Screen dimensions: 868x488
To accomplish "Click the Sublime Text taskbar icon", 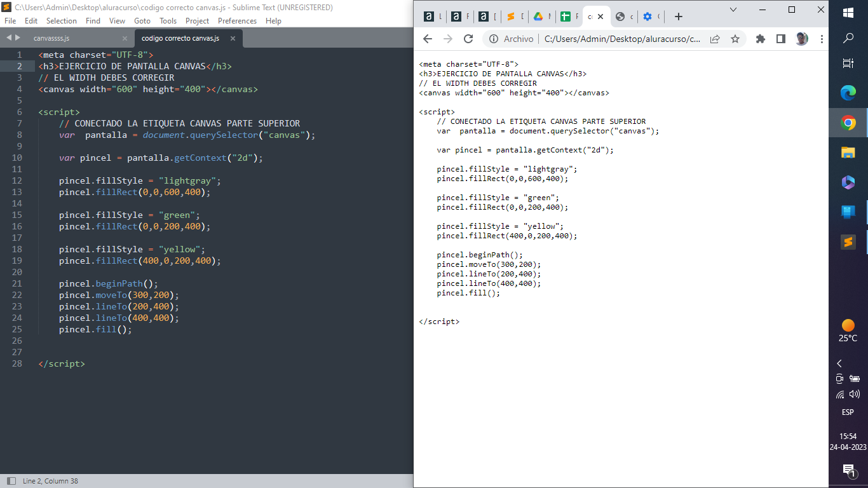I will pos(848,242).
